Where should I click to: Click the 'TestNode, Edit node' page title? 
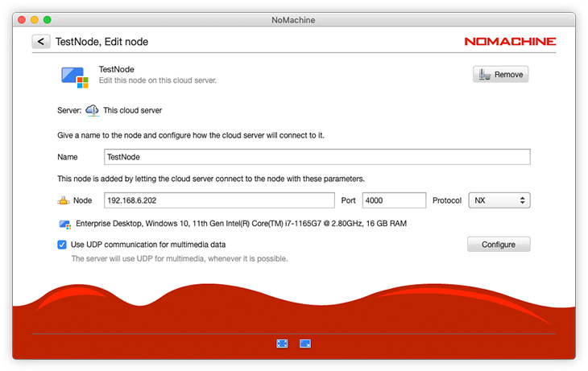101,42
